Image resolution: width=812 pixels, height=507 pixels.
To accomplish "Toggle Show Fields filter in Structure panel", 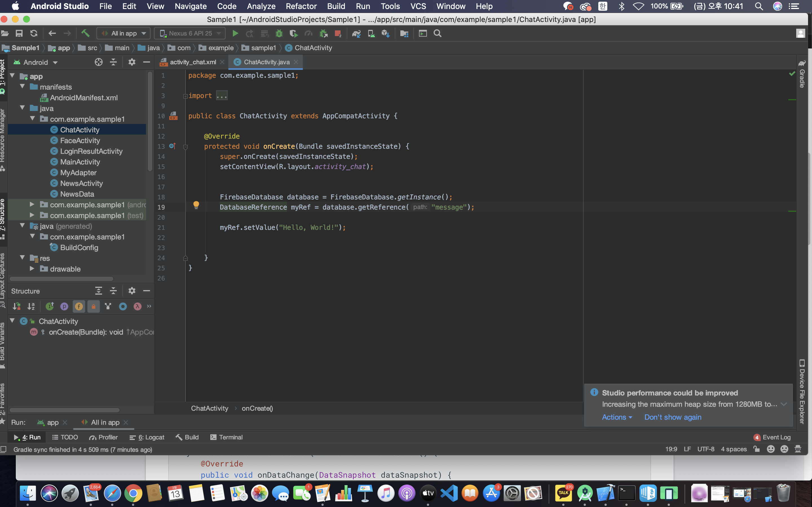I will [x=79, y=306].
